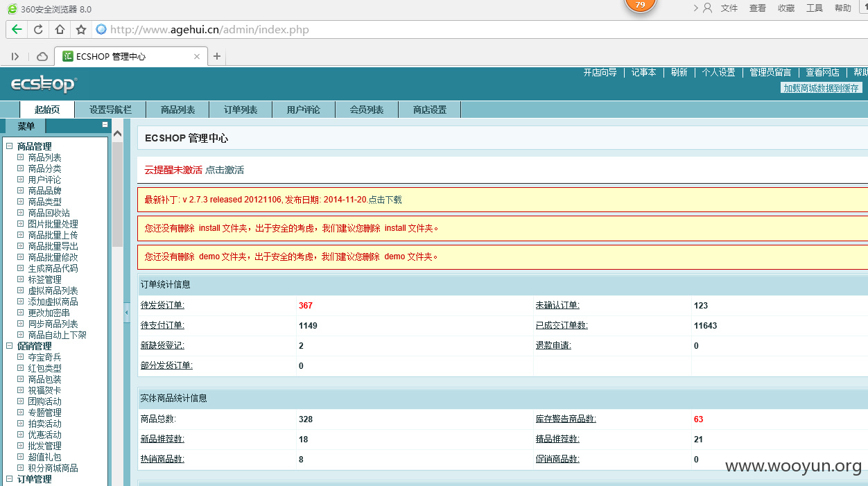The width and height of the screenshot is (868, 486).
Task: Open 商品回收站 sidebar item
Action: (49, 213)
